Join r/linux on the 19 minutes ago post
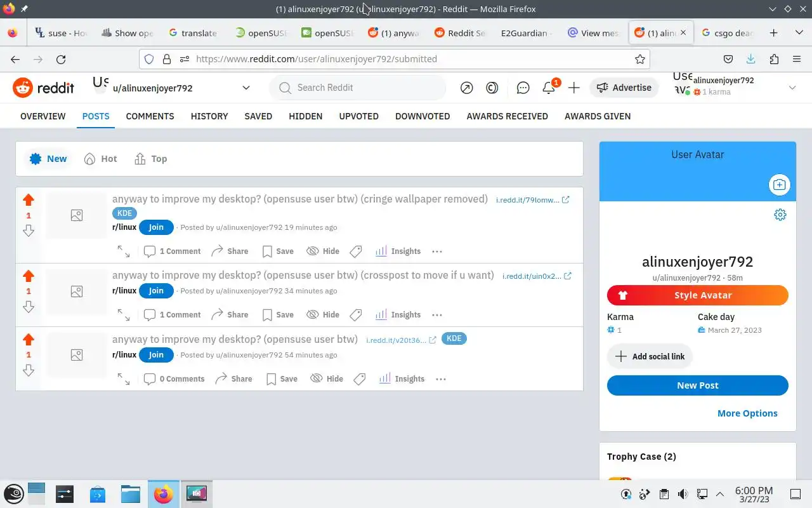Viewport: 812px width, 508px height. pyautogui.click(x=156, y=227)
